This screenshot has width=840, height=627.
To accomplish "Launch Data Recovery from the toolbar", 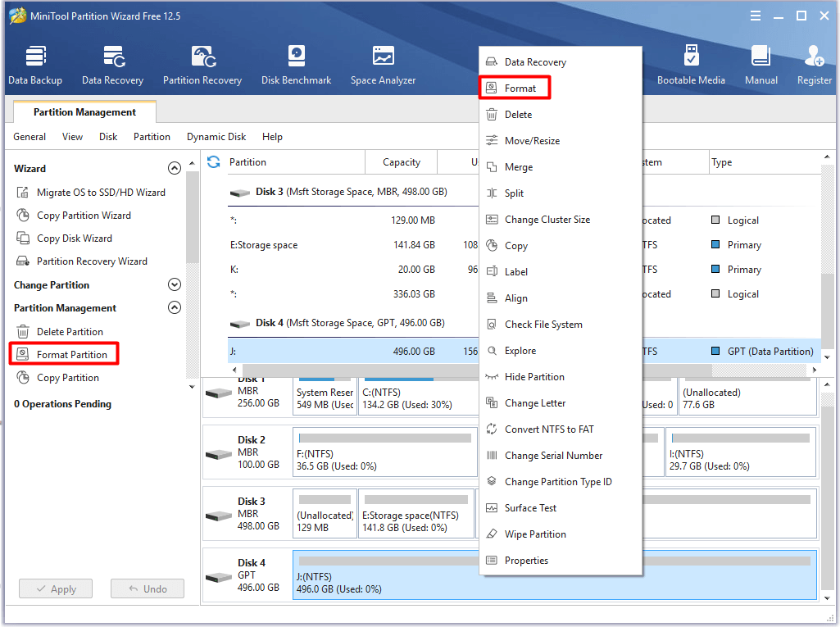I will tap(112, 66).
